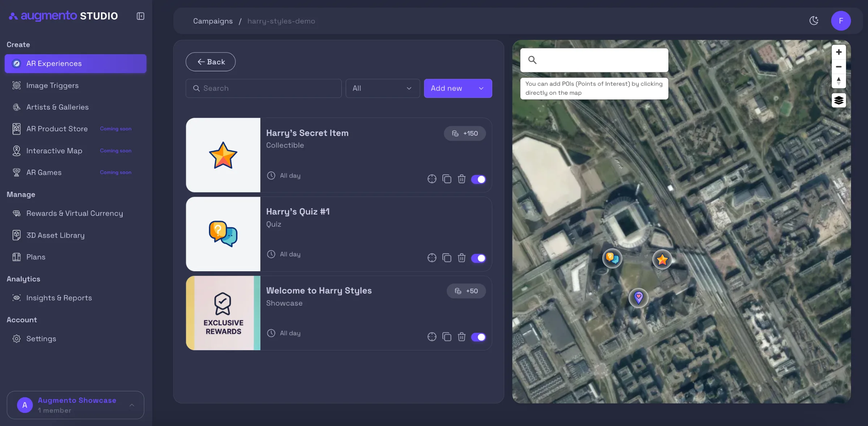
Task: Reset map compass bearing
Action: pos(839,81)
